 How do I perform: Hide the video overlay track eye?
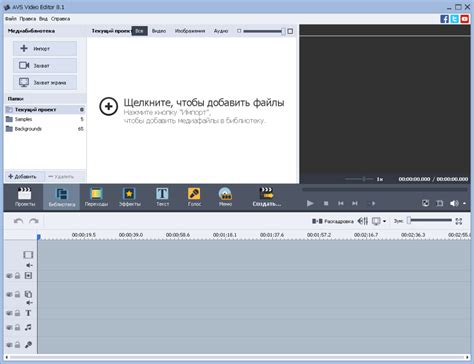(9, 294)
